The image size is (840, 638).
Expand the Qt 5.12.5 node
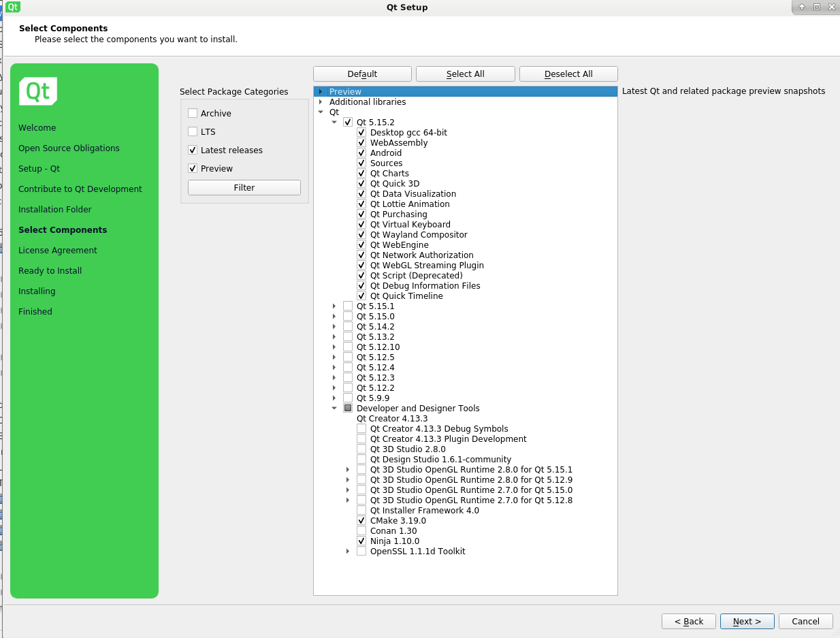[334, 357]
